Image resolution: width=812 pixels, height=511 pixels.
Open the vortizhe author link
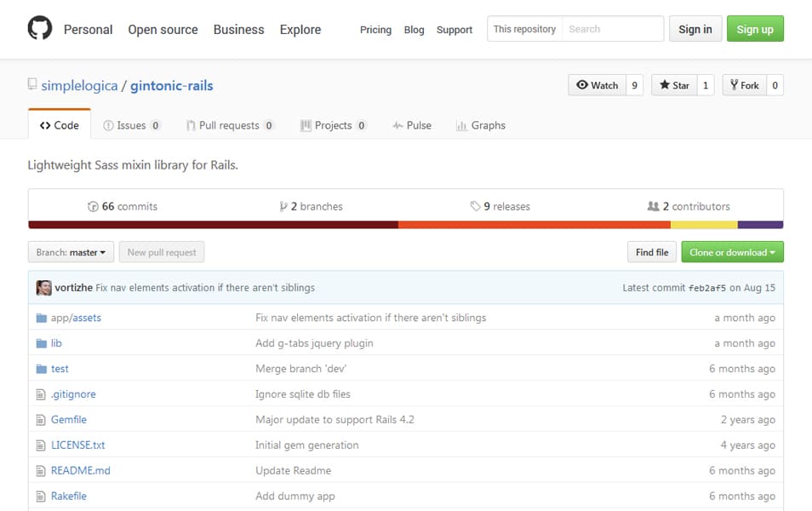[73, 288]
